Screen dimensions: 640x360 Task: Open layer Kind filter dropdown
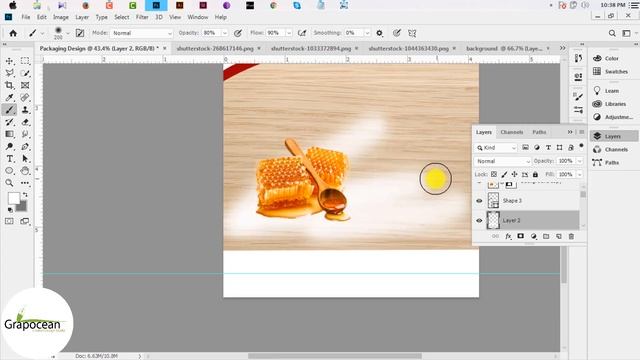pyautogui.click(x=496, y=147)
